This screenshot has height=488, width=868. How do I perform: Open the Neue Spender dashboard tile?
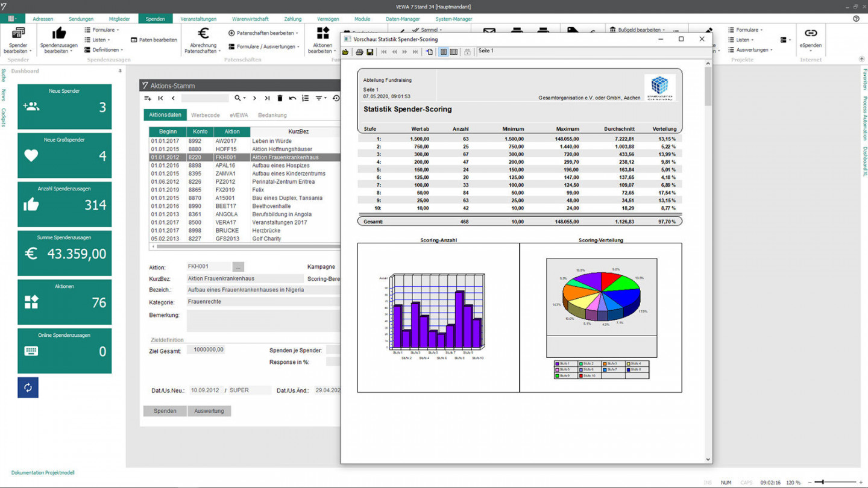(x=64, y=107)
